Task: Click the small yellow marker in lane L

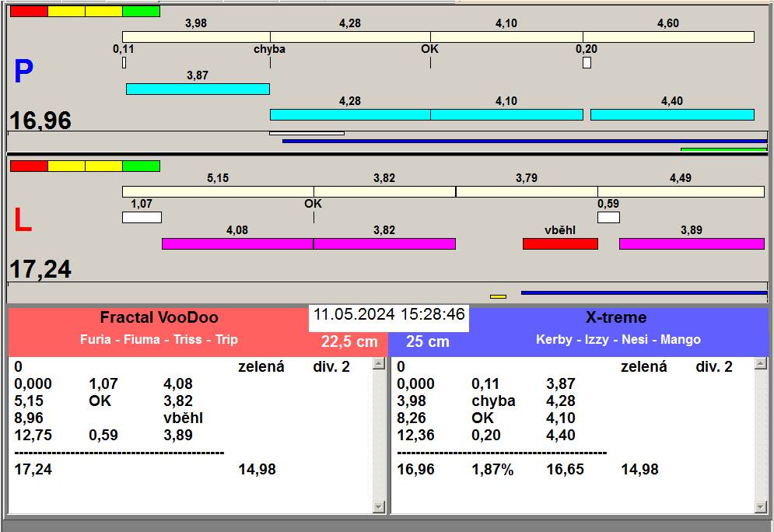Action: pyautogui.click(x=498, y=296)
